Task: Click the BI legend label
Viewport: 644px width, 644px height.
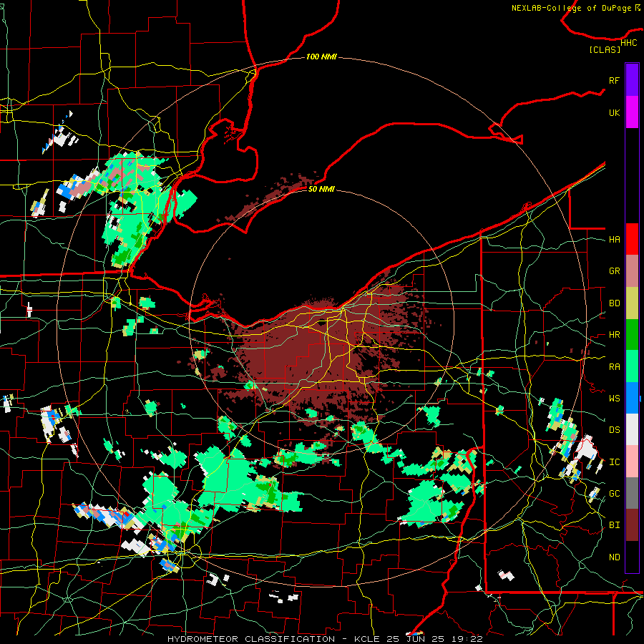Action: tap(614, 525)
